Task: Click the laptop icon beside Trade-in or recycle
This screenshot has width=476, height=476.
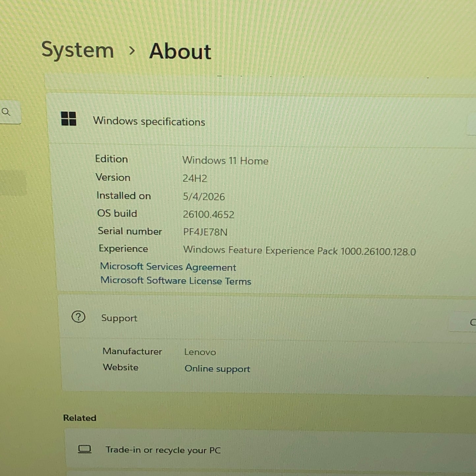Action: point(85,449)
